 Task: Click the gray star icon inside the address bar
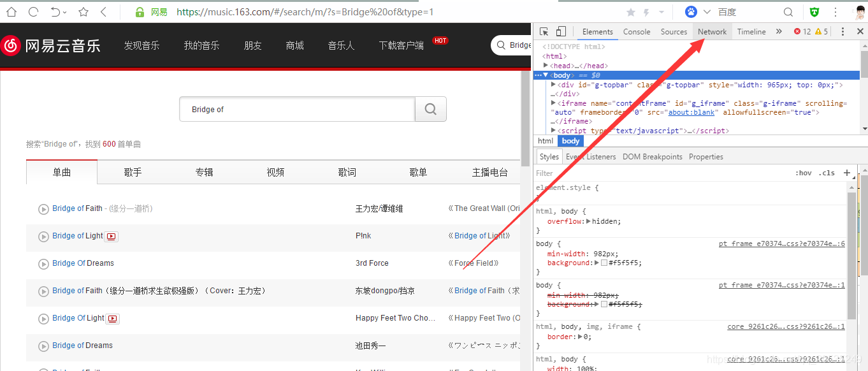point(631,12)
